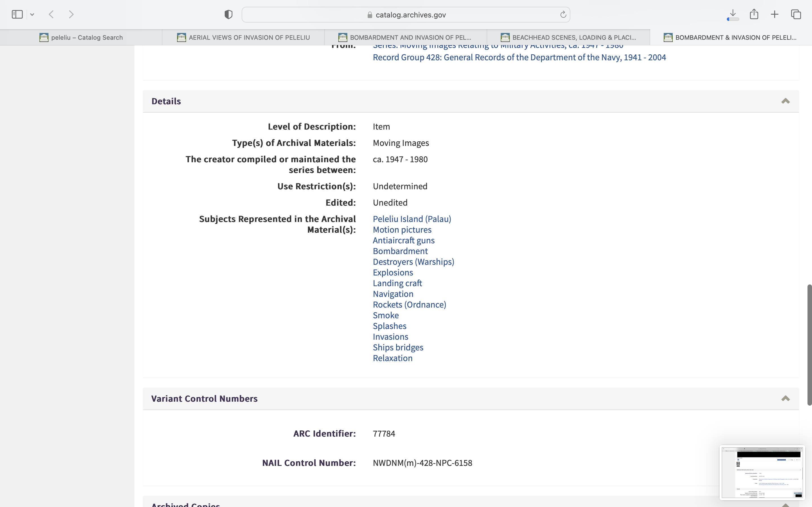The width and height of the screenshot is (812, 507).
Task: Click the Safari sidebar toggle icon
Action: tap(17, 14)
